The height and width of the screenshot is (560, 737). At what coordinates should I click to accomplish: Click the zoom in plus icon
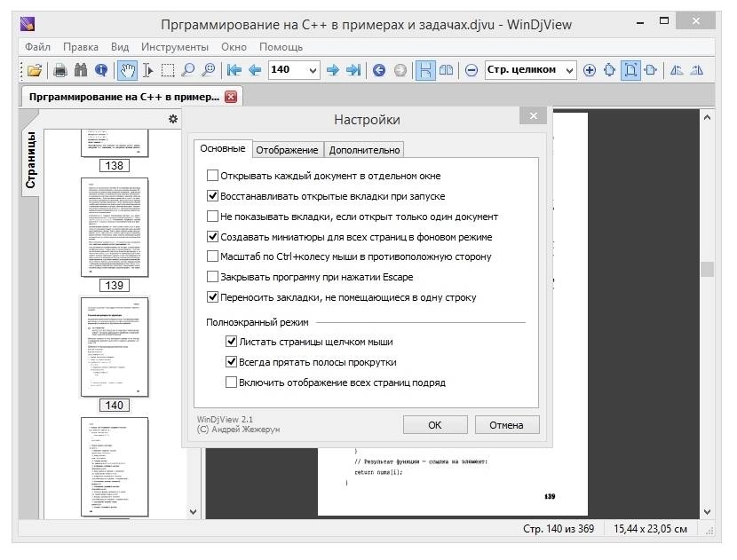coord(590,70)
